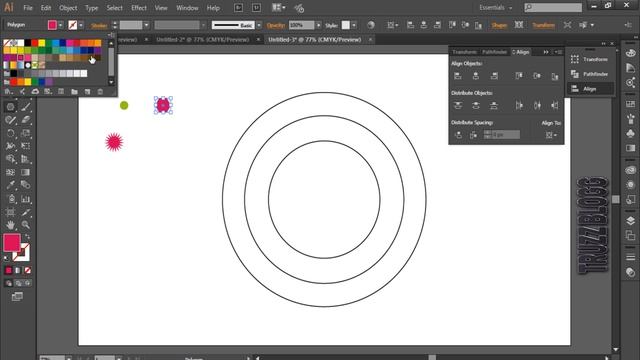Select the Blend tool

(x=26, y=185)
